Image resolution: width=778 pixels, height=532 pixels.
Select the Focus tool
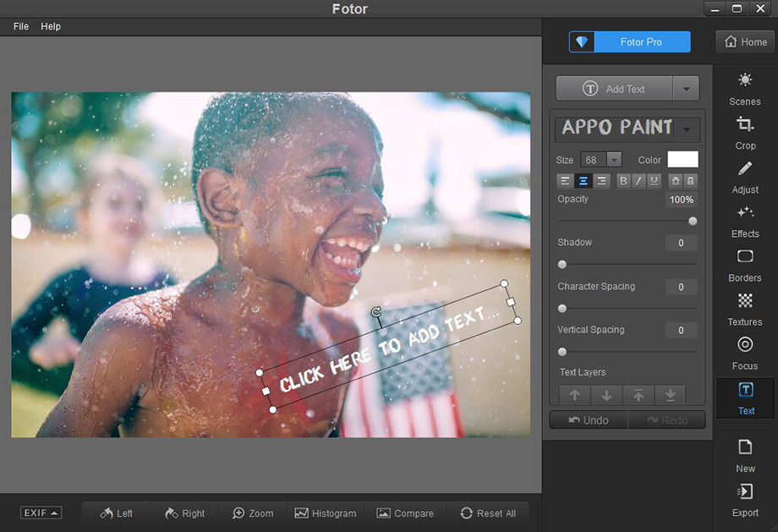745,352
